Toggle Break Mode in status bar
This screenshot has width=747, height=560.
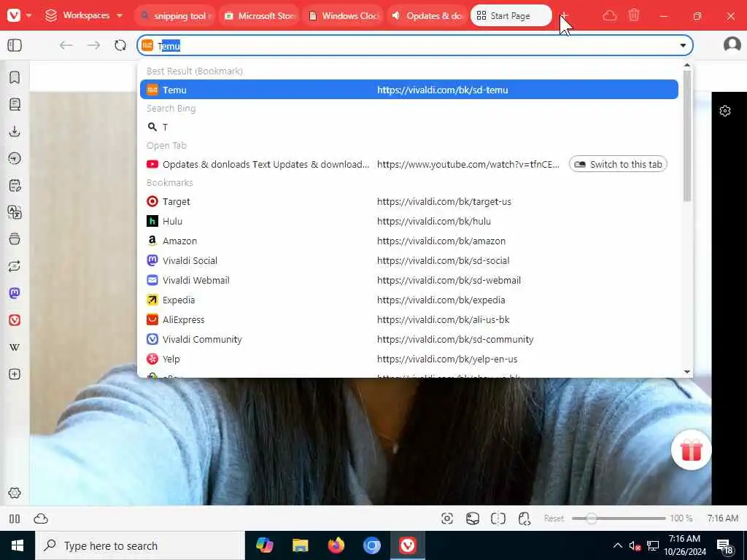(x=15, y=518)
